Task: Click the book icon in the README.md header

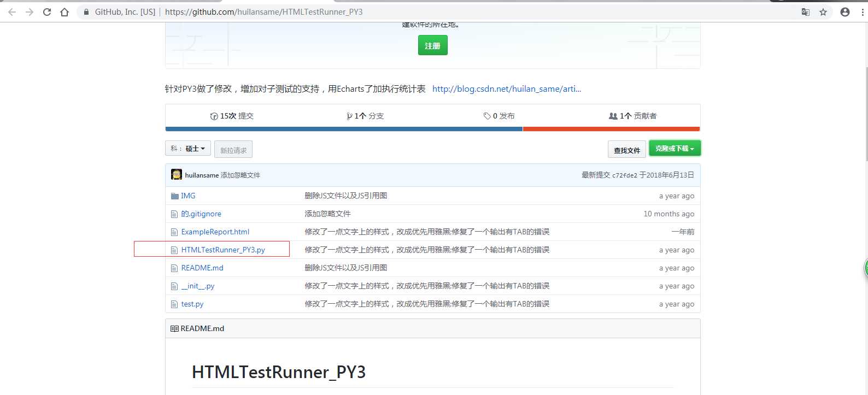Action: [174, 328]
